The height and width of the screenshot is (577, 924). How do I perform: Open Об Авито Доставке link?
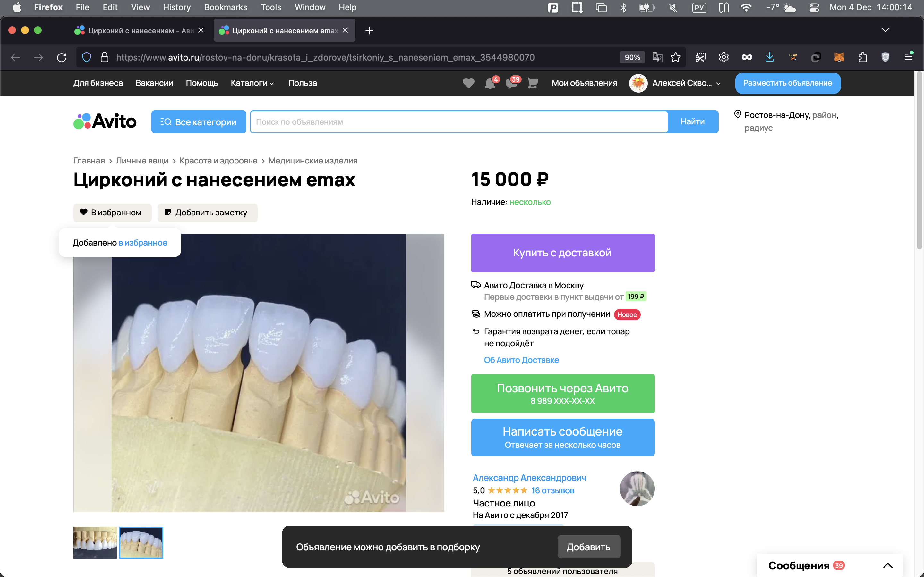click(521, 360)
